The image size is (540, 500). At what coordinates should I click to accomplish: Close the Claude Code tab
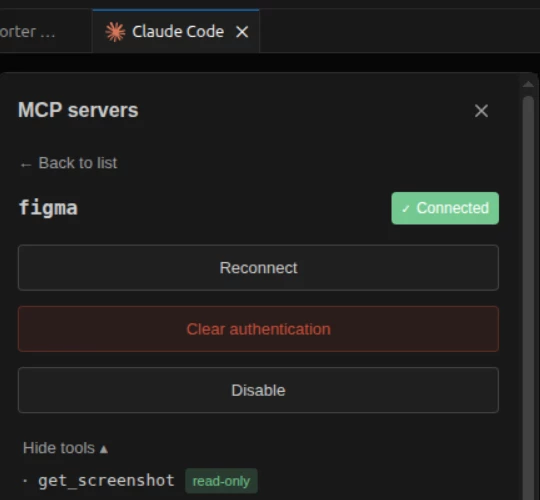tap(242, 32)
